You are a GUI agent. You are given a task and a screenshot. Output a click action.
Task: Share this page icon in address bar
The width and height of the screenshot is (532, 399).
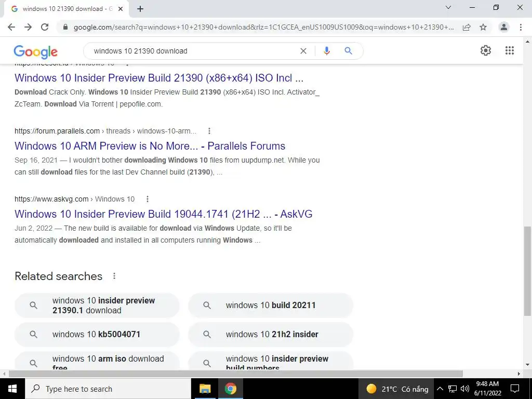(467, 27)
